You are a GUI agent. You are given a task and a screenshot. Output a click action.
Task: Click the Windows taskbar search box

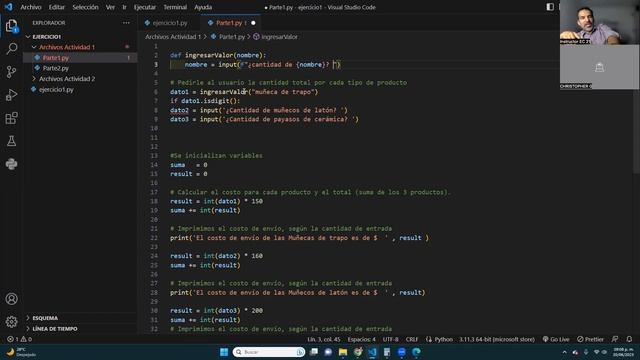[x=269, y=352]
